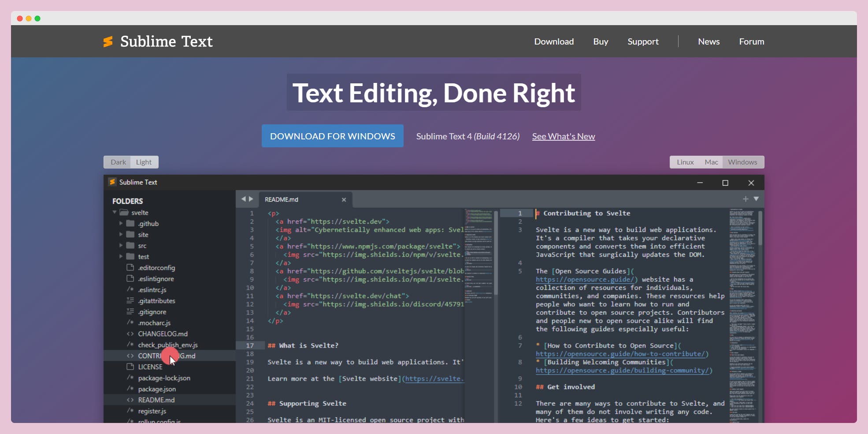This screenshot has height=434, width=868.
Task: Go to next tab with right arrow
Action: [x=251, y=199]
